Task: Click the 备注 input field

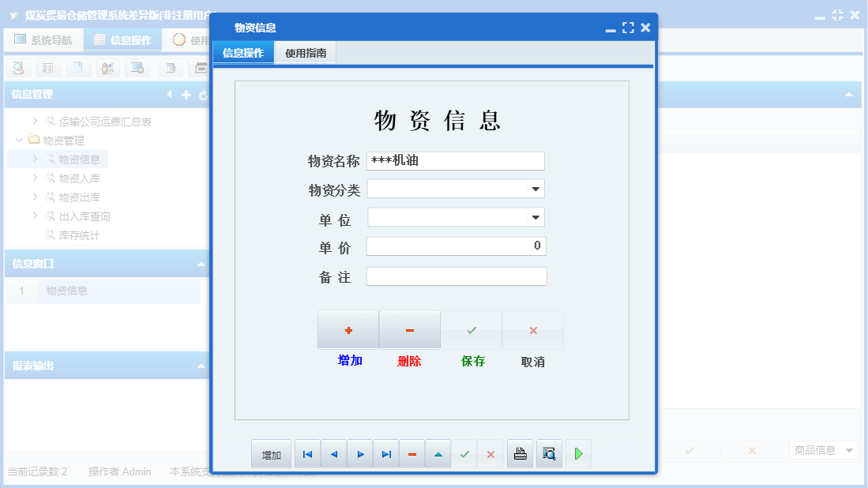Action: 456,276
